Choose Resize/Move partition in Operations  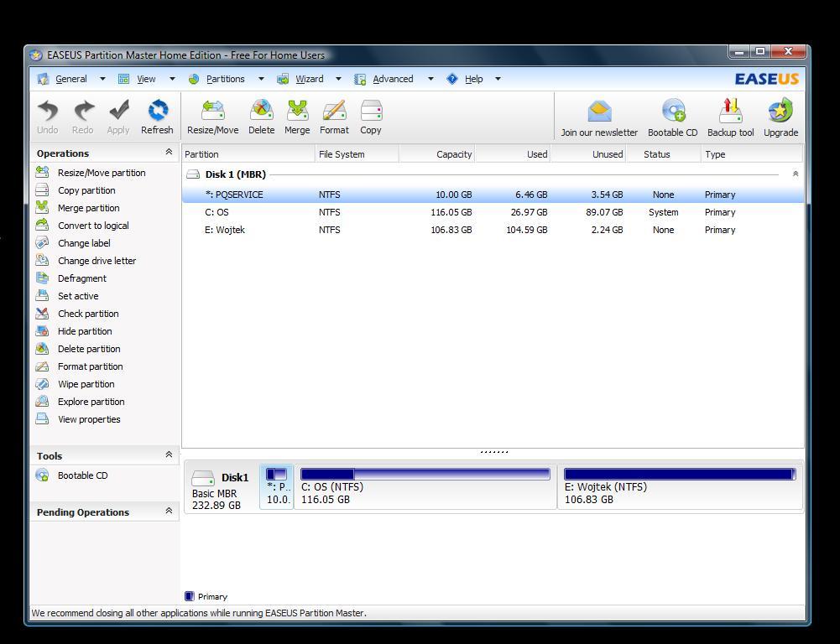pos(91,173)
